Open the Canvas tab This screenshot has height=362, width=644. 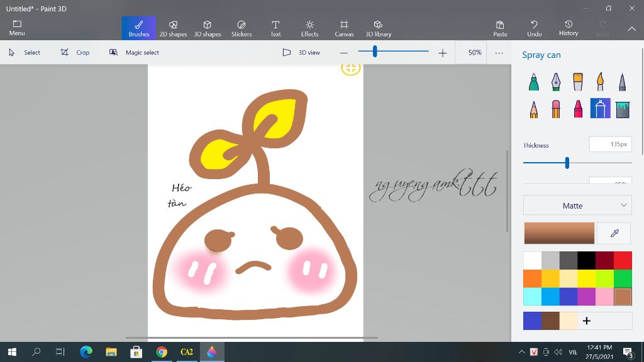point(344,28)
